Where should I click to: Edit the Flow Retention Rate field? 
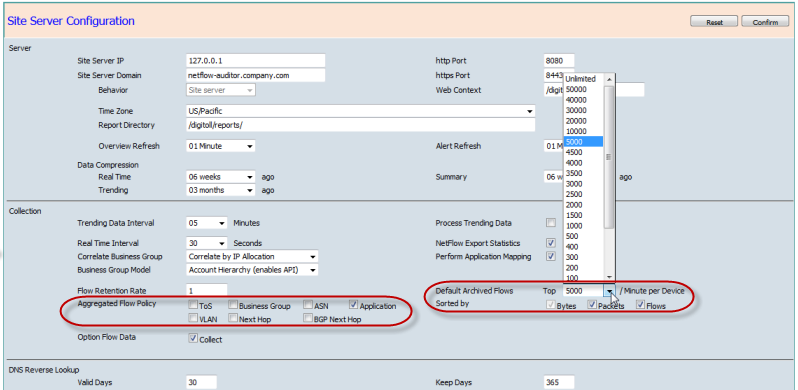(207, 291)
